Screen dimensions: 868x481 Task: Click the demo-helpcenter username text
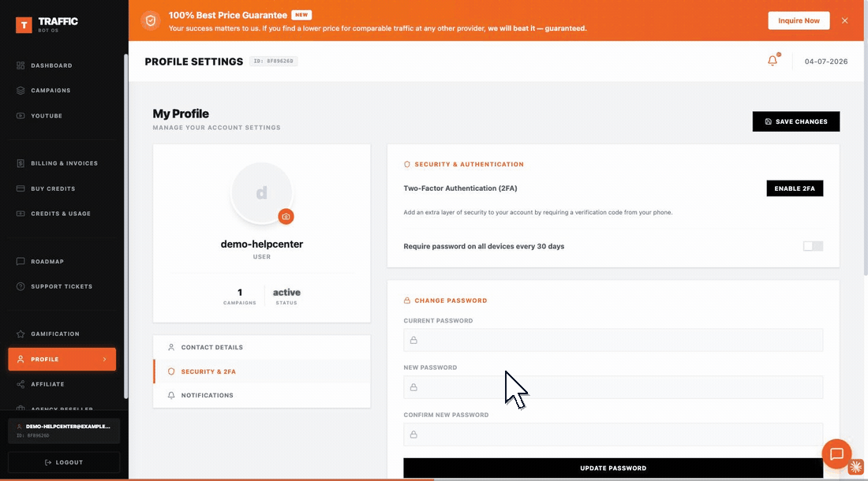262,244
